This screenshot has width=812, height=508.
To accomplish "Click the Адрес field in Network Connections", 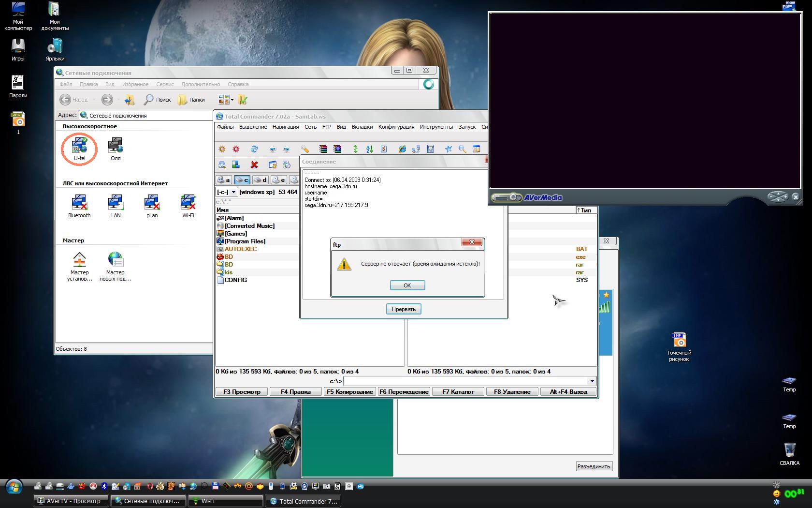I will tap(145, 115).
